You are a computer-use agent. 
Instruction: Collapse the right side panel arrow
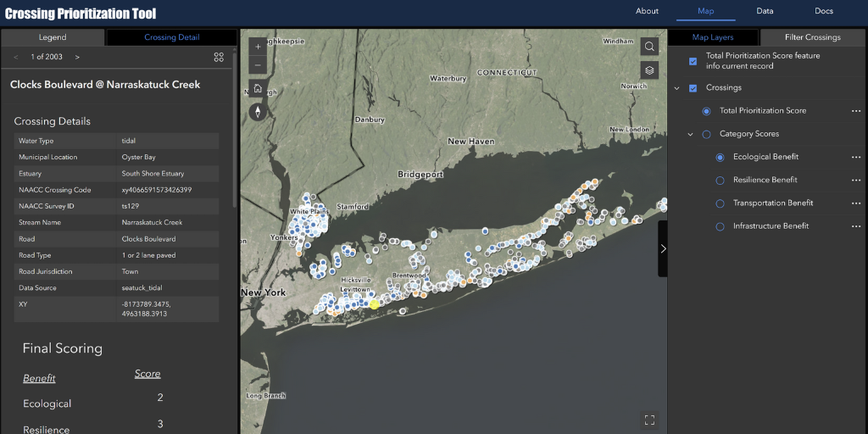(x=663, y=248)
